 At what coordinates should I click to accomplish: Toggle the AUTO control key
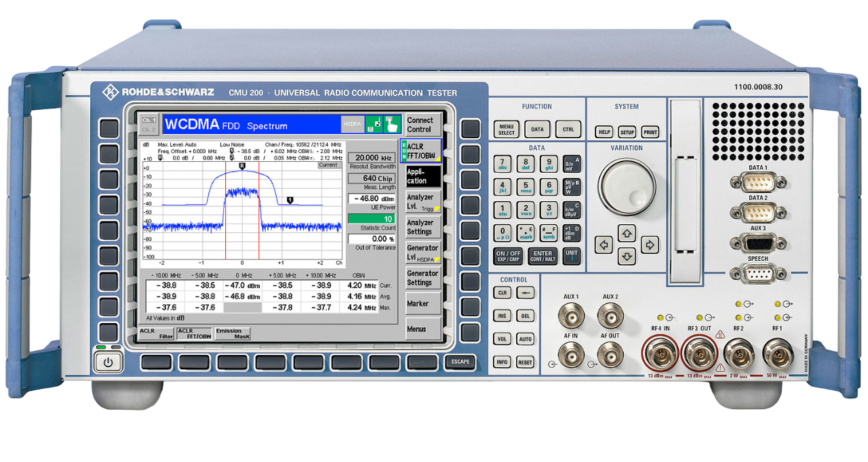click(x=525, y=339)
